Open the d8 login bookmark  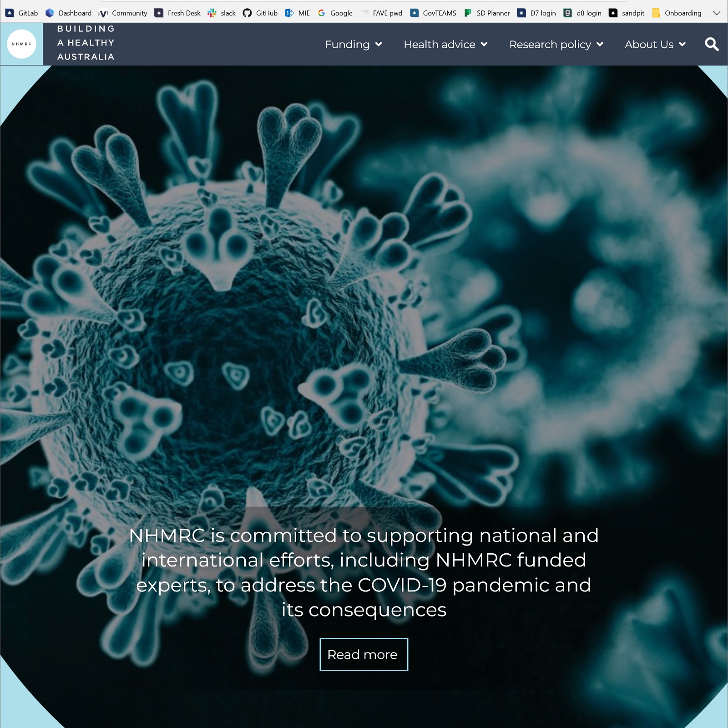582,13
